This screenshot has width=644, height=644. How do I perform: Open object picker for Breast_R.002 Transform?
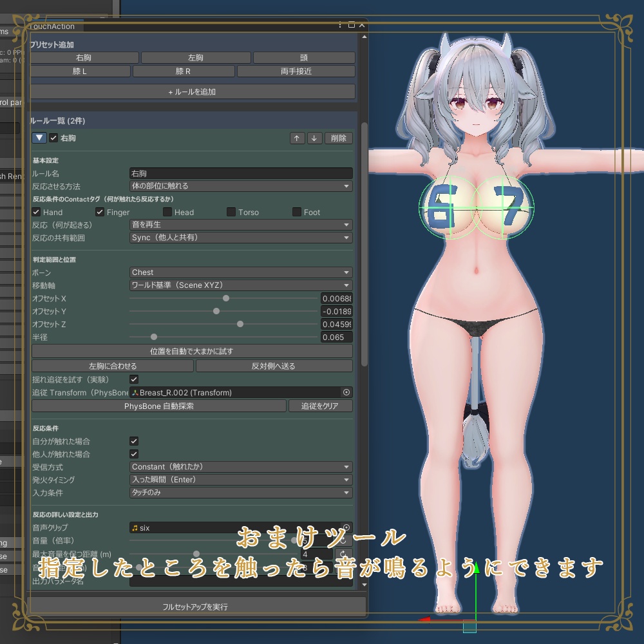[x=346, y=392]
